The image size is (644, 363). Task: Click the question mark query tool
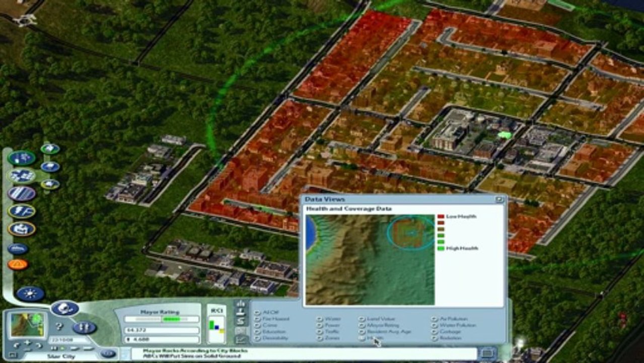pos(59,327)
